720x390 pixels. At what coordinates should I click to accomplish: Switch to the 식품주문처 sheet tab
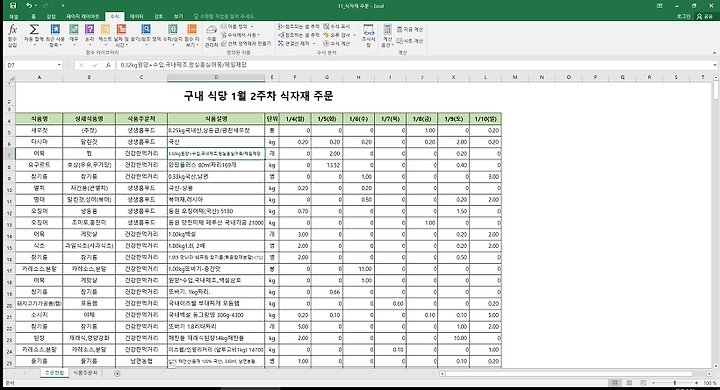pyautogui.click(x=85, y=373)
